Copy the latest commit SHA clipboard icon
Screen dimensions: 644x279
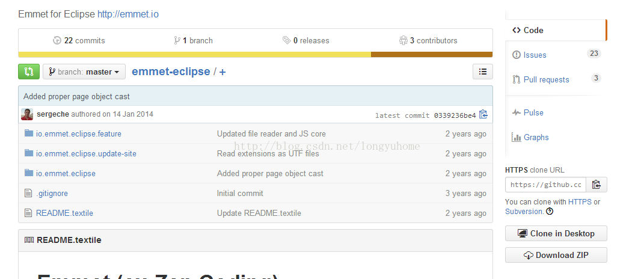point(483,114)
